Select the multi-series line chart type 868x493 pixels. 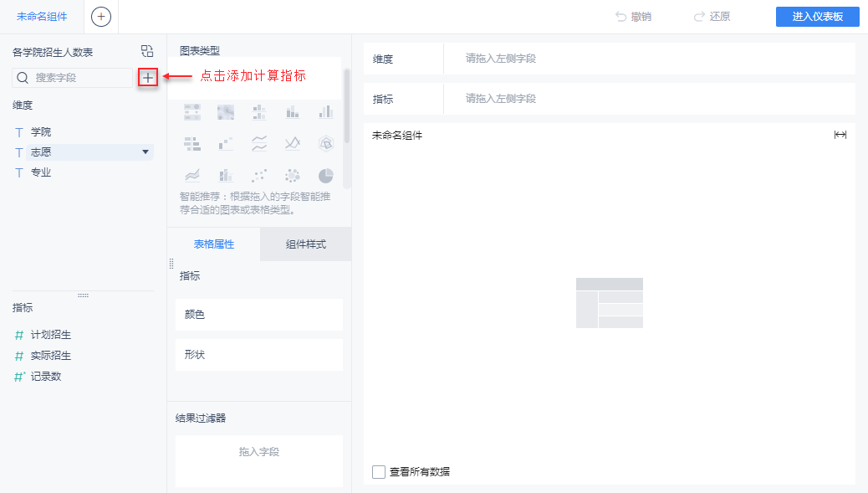pos(293,144)
